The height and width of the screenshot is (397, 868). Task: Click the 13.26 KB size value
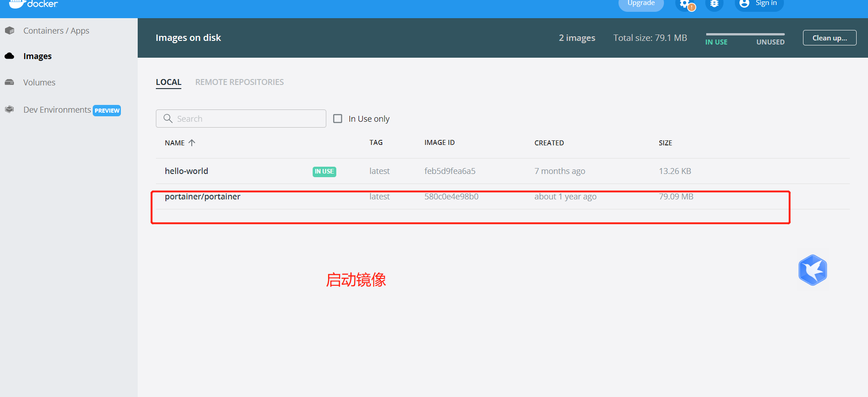[x=675, y=171]
